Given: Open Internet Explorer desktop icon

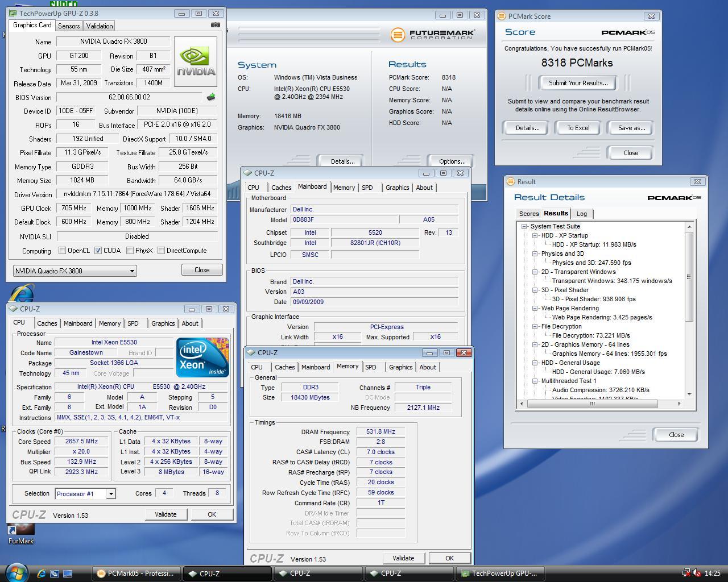Looking at the screenshot, I should [22, 293].
